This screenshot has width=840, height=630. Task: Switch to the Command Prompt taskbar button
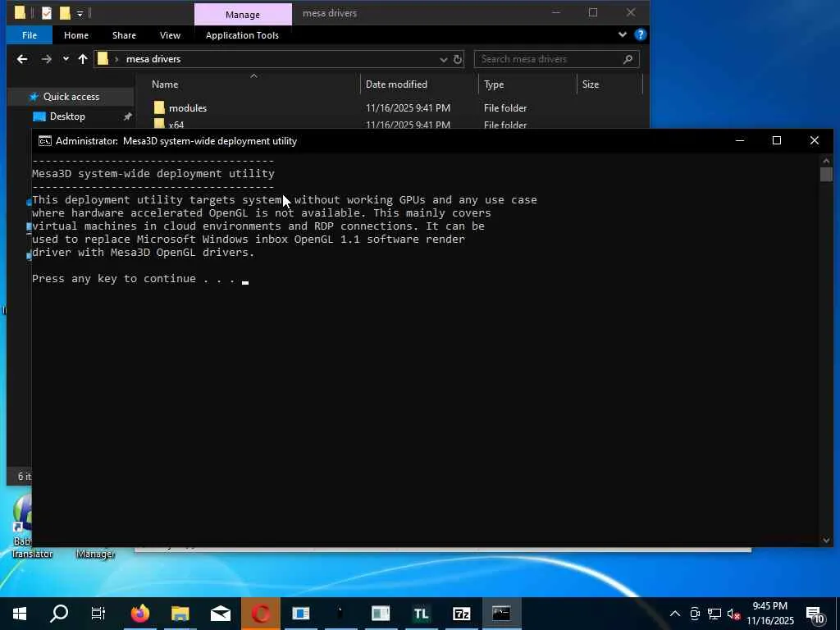pyautogui.click(x=501, y=614)
